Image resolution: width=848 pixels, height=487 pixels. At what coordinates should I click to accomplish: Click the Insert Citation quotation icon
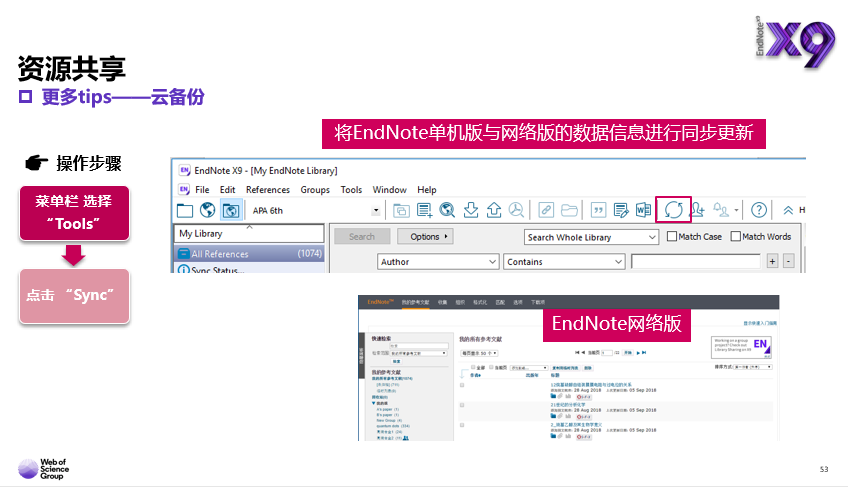tap(598, 210)
